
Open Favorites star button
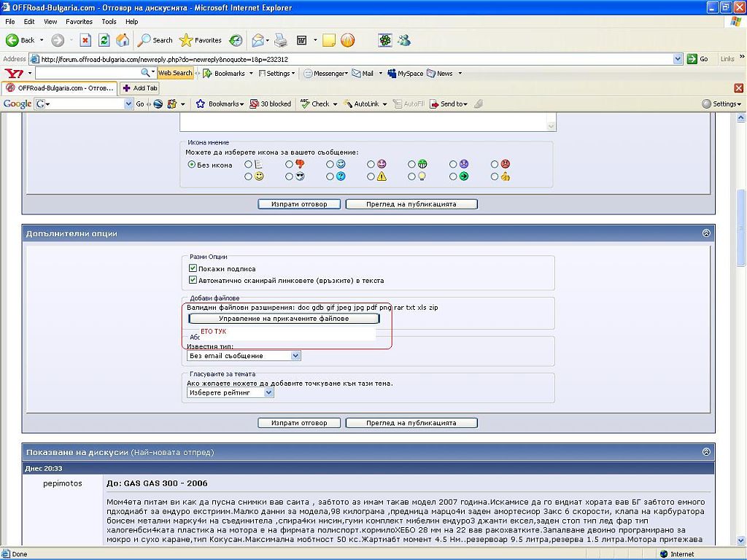coord(201,40)
